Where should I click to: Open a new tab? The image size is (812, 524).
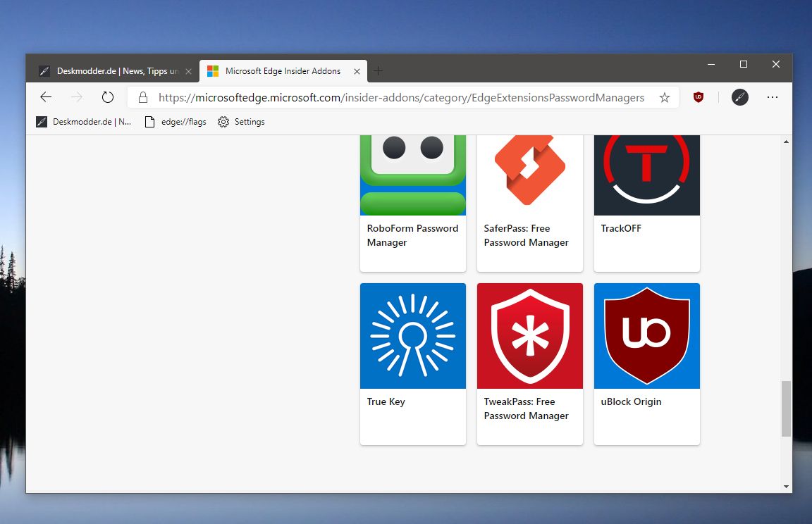coord(378,71)
